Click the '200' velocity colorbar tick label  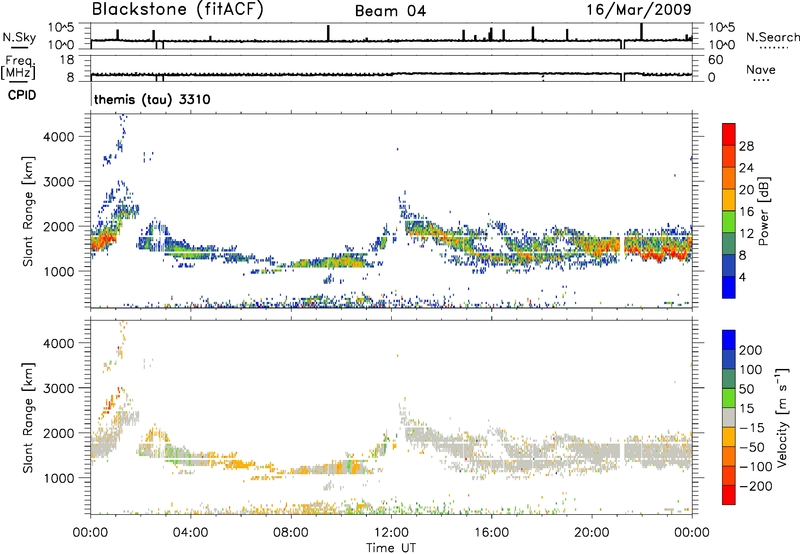tap(751, 350)
